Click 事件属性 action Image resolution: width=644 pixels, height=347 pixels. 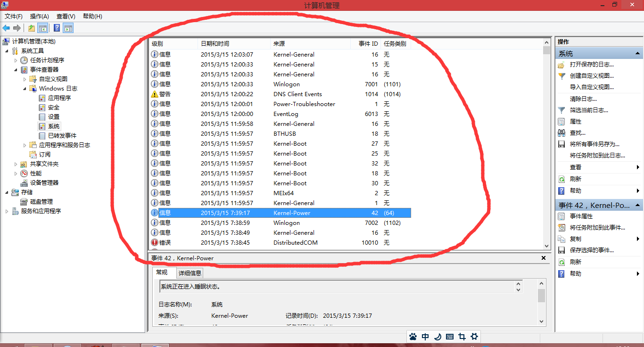point(581,216)
